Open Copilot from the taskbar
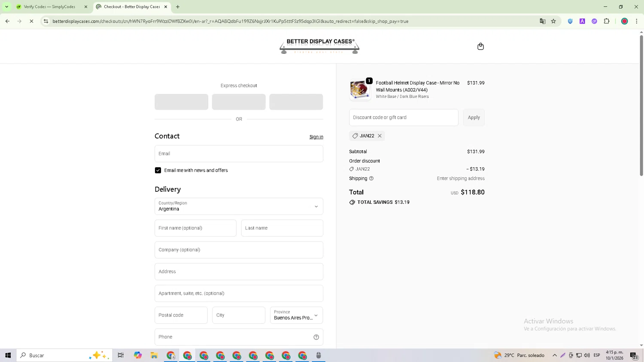 click(137, 355)
